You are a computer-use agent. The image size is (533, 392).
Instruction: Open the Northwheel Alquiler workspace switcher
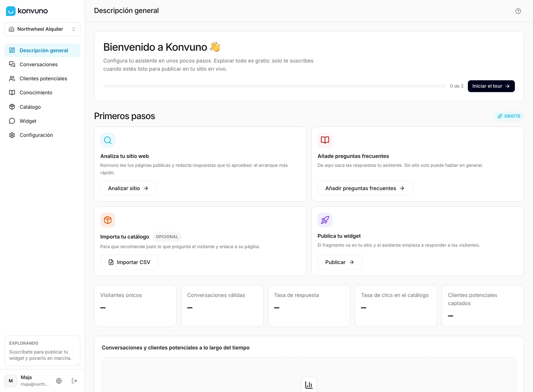tap(42, 29)
